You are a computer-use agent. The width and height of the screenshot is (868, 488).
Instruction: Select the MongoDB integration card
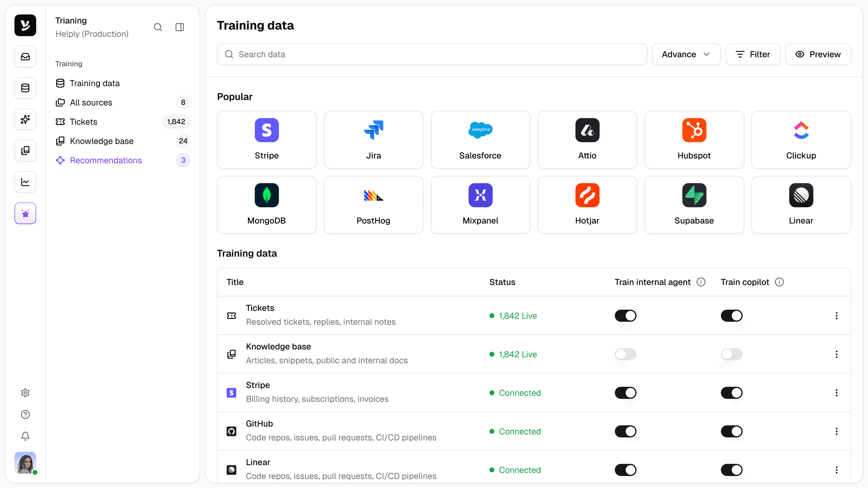click(x=267, y=205)
